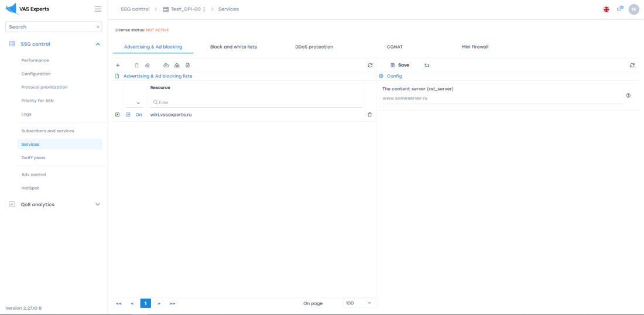Toggle the On checkbox for wiki.vasexperts.ru
This screenshot has width=644, height=315.
[x=128, y=115]
